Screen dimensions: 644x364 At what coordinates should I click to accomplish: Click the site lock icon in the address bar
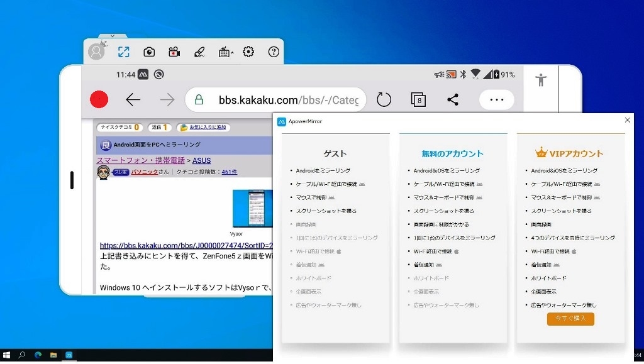(199, 99)
